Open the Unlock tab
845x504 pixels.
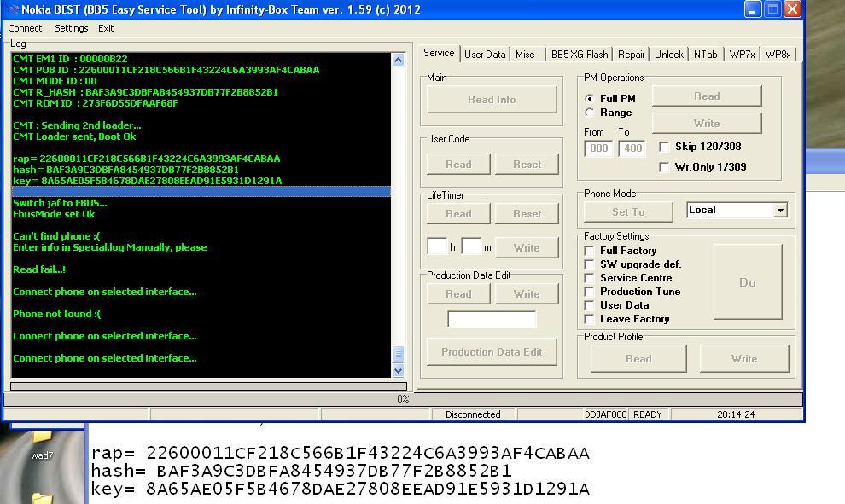point(669,55)
